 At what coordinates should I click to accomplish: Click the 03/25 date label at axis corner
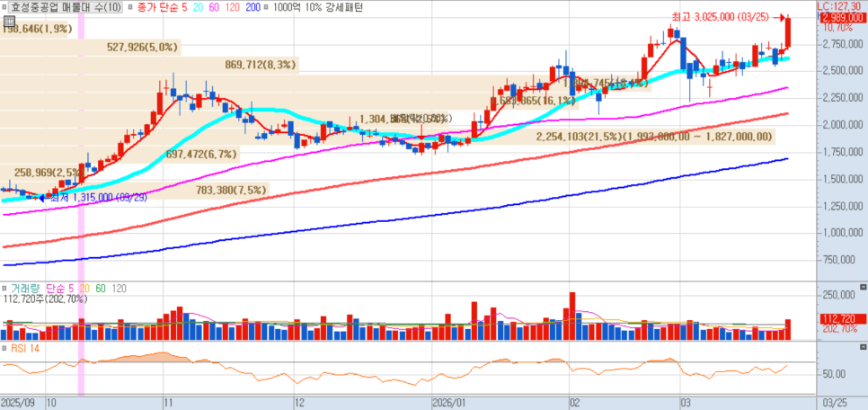pyautogui.click(x=835, y=401)
